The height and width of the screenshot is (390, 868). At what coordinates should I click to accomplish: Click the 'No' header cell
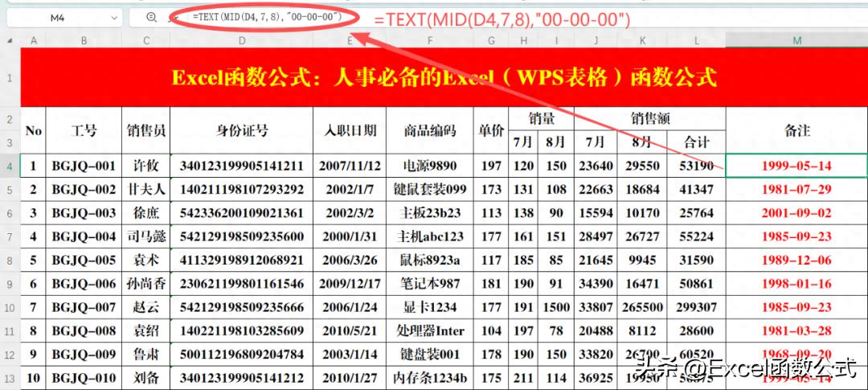[34, 131]
